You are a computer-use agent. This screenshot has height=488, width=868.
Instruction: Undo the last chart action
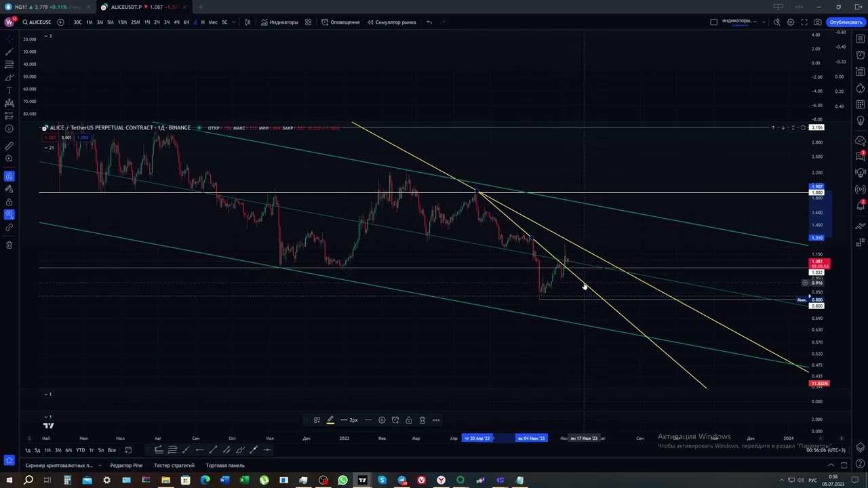(429, 22)
